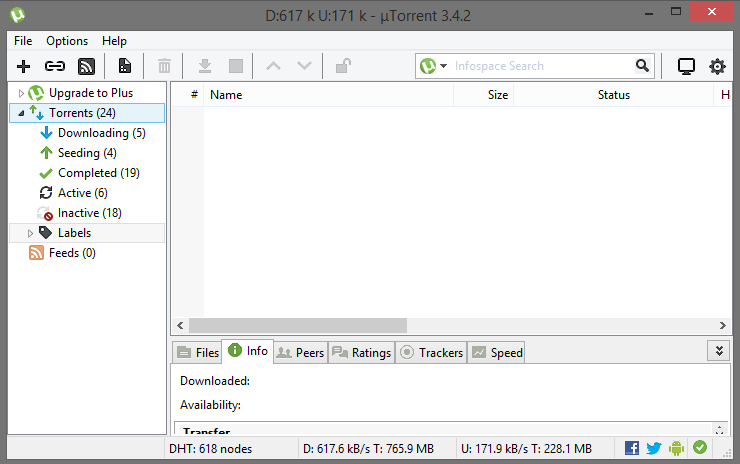Click the Add RSS Feed toolbar icon
The width and height of the screenshot is (740, 464).
[86, 67]
